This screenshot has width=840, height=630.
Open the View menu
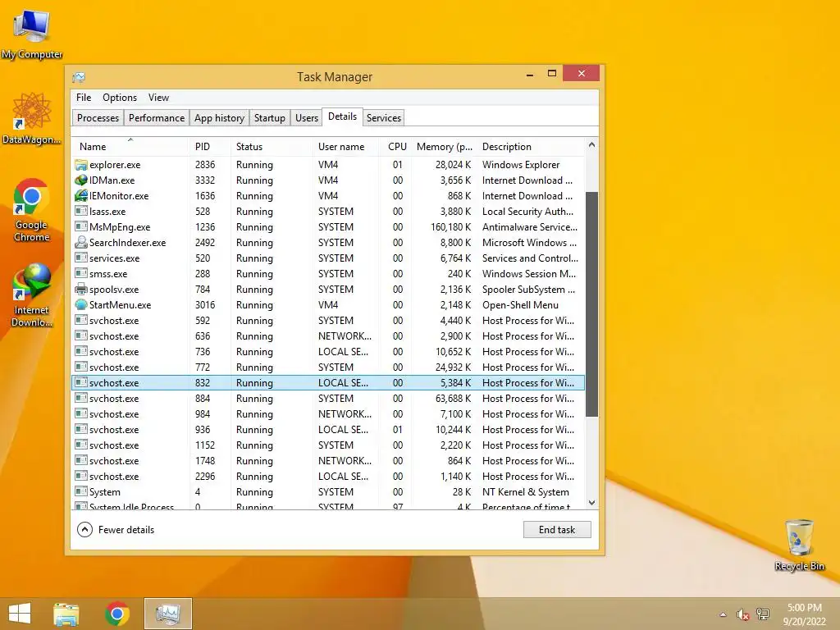(x=158, y=98)
